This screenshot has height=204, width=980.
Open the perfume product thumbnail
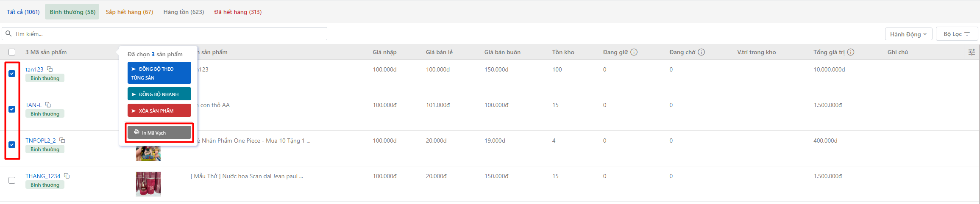coord(148,184)
